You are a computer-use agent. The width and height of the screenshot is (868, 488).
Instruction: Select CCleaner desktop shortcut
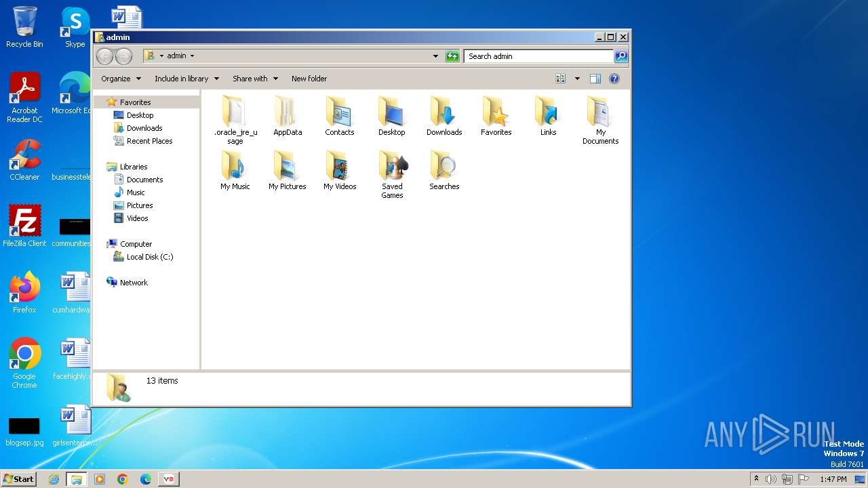coord(24,160)
